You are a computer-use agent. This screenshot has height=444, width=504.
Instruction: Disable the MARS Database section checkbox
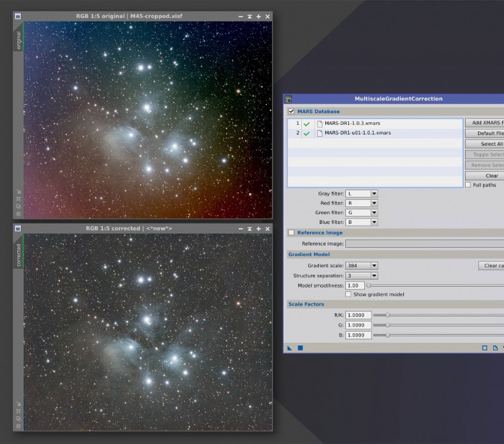[291, 112]
